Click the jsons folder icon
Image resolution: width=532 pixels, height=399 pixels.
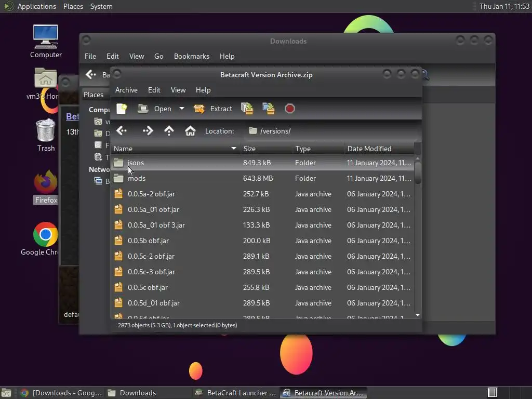pyautogui.click(x=118, y=163)
